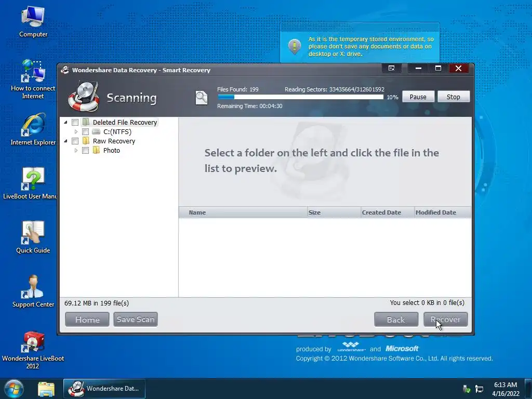This screenshot has height=399, width=532.
Task: Click the scan progress bar
Action: click(301, 97)
